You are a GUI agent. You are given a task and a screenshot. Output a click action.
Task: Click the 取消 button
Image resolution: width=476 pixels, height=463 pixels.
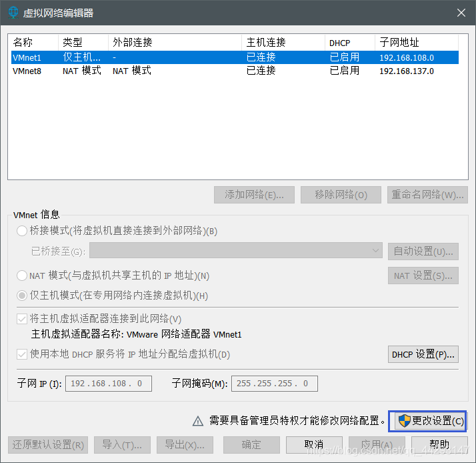tap(314, 445)
